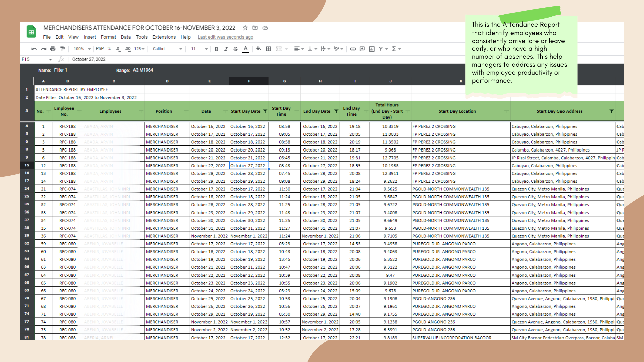This screenshot has height=362, width=644.
Task: Toggle strikethrough formatting
Action: [x=236, y=49]
